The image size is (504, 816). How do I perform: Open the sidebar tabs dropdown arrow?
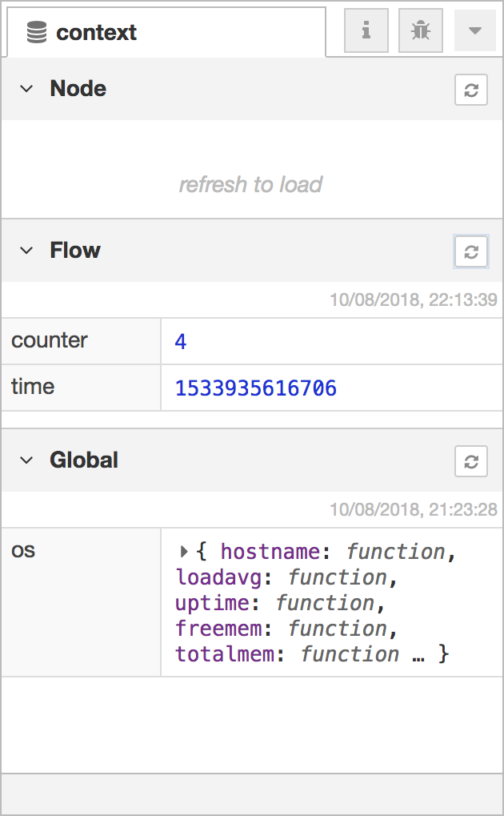tap(474, 30)
